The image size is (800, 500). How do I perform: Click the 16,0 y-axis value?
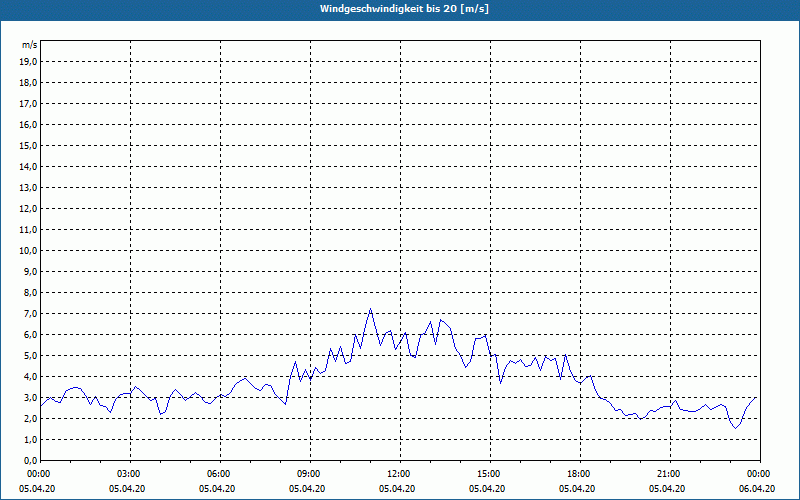tap(28, 124)
